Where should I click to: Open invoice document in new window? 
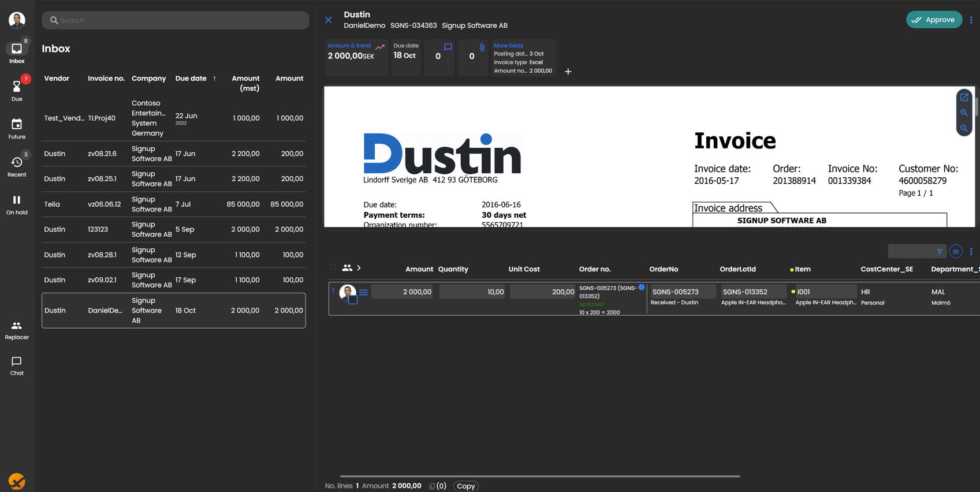click(964, 98)
